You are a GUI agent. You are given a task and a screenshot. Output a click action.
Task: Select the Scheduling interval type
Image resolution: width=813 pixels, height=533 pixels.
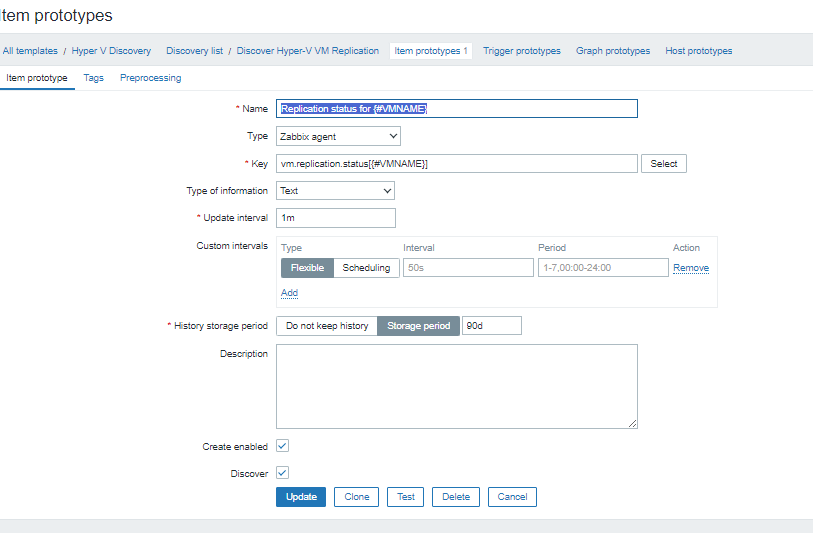pyautogui.click(x=366, y=268)
